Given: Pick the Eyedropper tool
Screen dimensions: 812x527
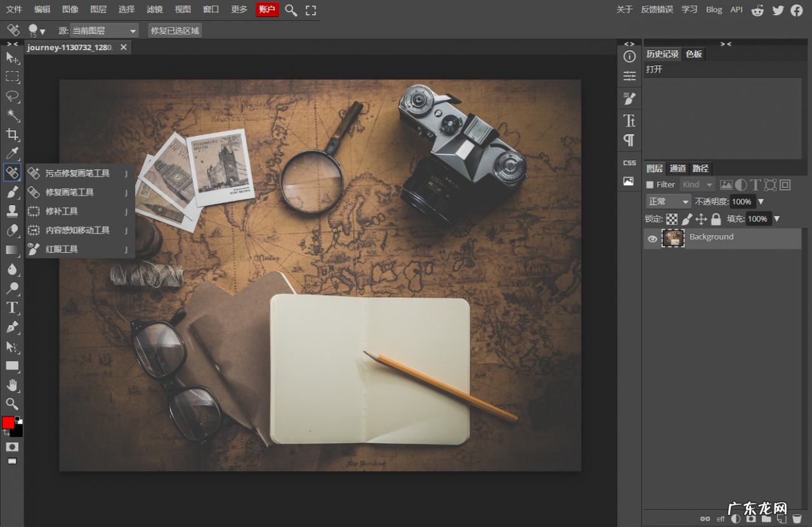Looking at the screenshot, I should tap(12, 153).
